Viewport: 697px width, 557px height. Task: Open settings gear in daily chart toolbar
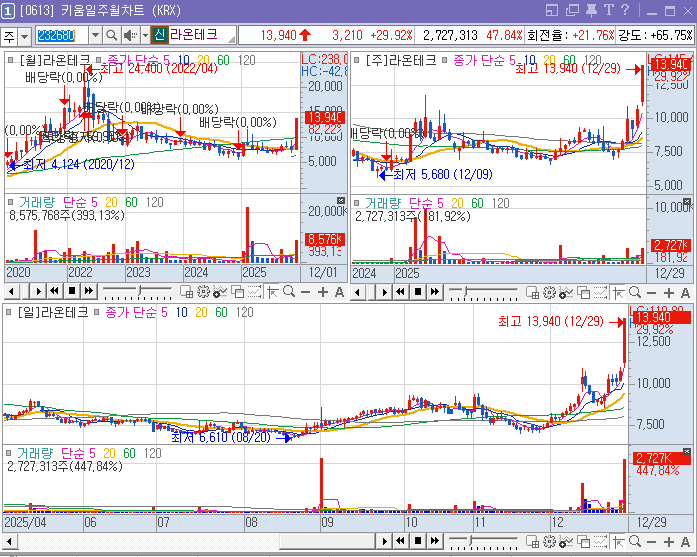click(x=549, y=541)
